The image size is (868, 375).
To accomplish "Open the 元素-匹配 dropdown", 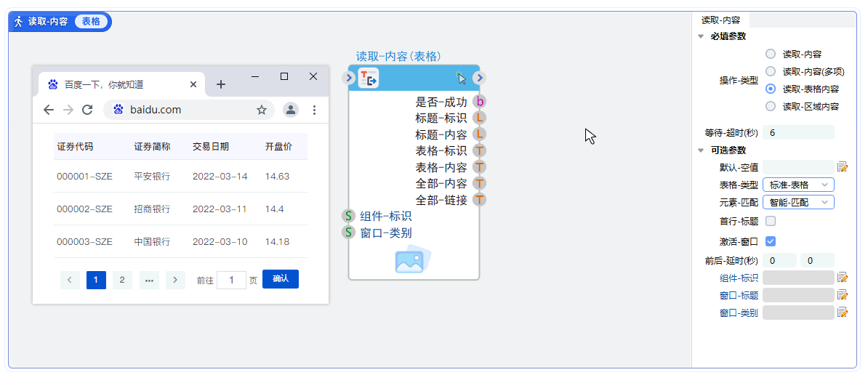I will coord(798,203).
